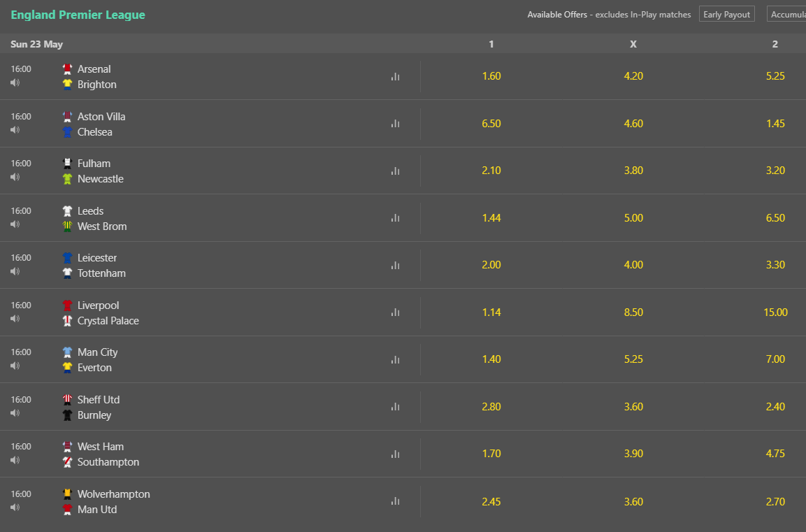This screenshot has height=532, width=806.
Task: Pick Leeds home win at 1.44
Action: tap(491, 218)
